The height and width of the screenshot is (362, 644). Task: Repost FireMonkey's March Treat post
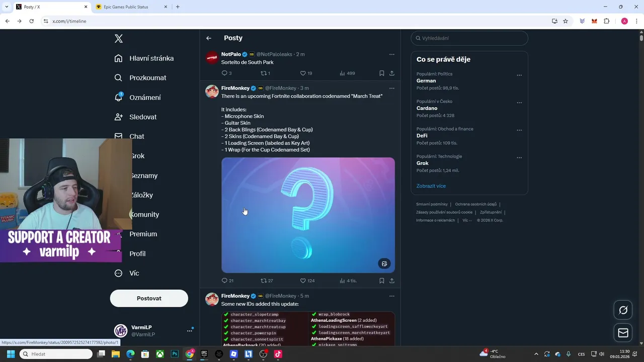point(264,281)
